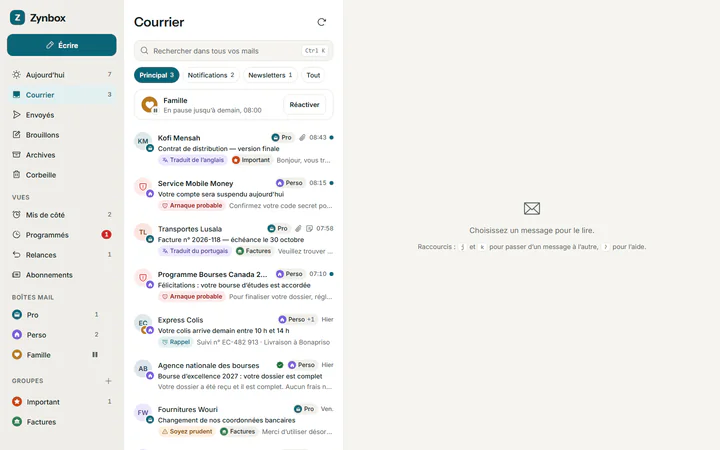Click Pro badge on Kofi Mensah email
The height and width of the screenshot is (450, 720).
[281, 137]
